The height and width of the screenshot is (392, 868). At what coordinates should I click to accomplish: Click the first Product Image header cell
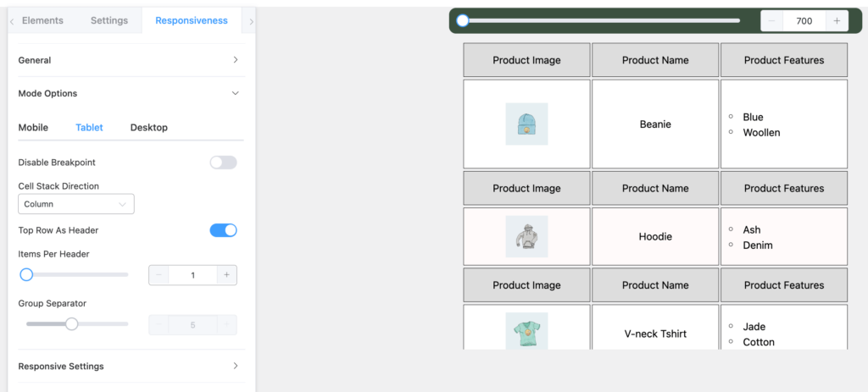coord(526,60)
